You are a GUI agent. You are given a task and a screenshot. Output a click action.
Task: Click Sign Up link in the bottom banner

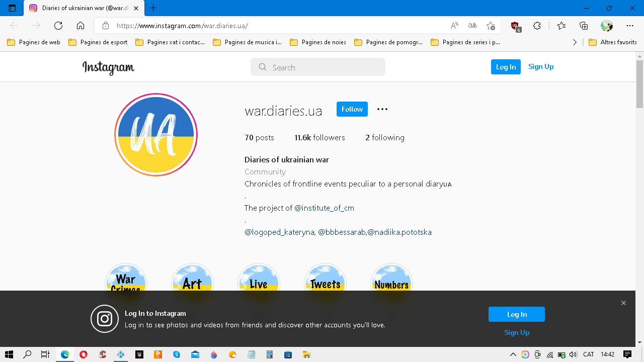pos(517,332)
